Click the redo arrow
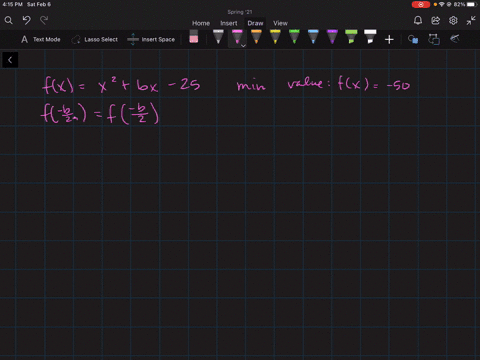Image resolution: width=480 pixels, height=360 pixels. coord(44,20)
